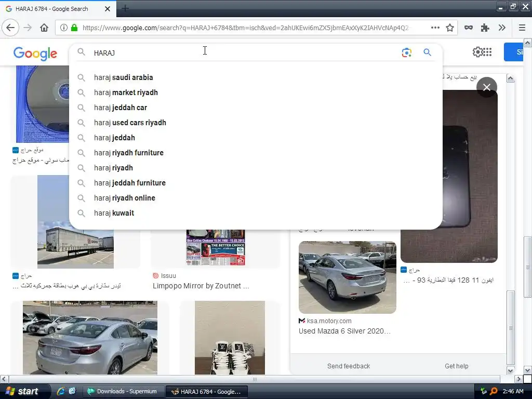
Task: Open silver Mazda thumbnail in results grid
Action: [x=90, y=338]
